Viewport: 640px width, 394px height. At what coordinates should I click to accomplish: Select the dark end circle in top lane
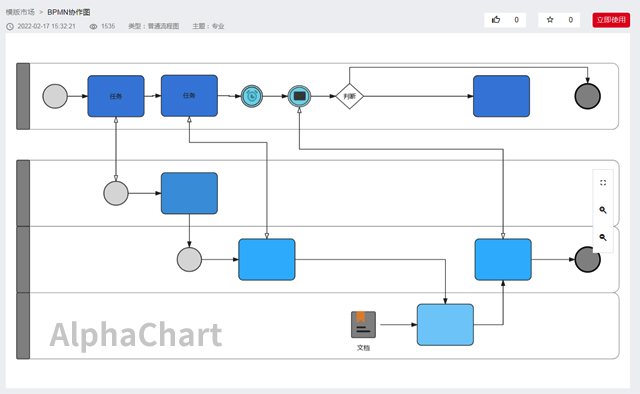[x=588, y=96]
